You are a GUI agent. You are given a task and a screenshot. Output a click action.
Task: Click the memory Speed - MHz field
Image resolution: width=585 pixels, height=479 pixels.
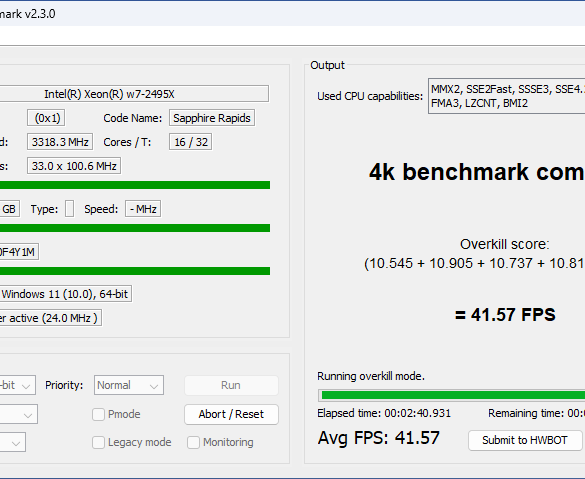tap(143, 209)
